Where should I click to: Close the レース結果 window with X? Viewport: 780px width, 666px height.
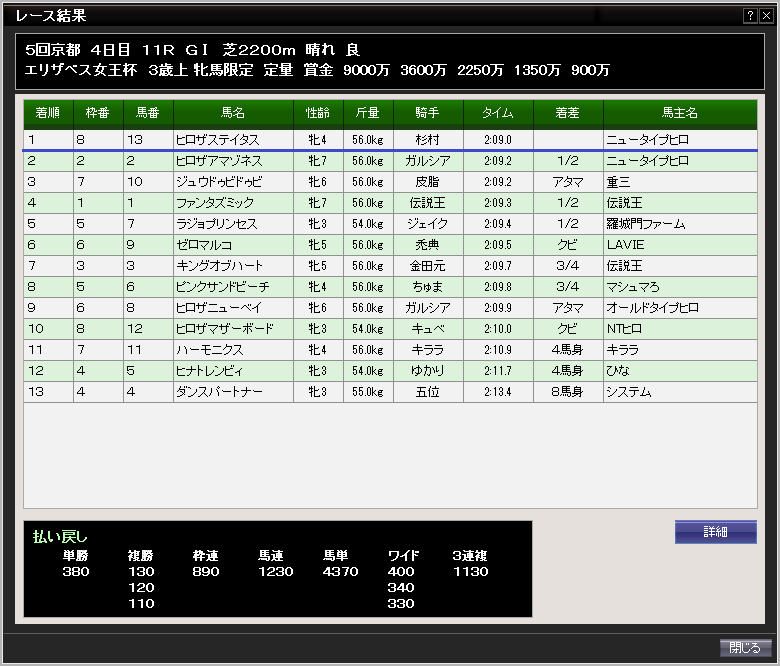[766, 16]
